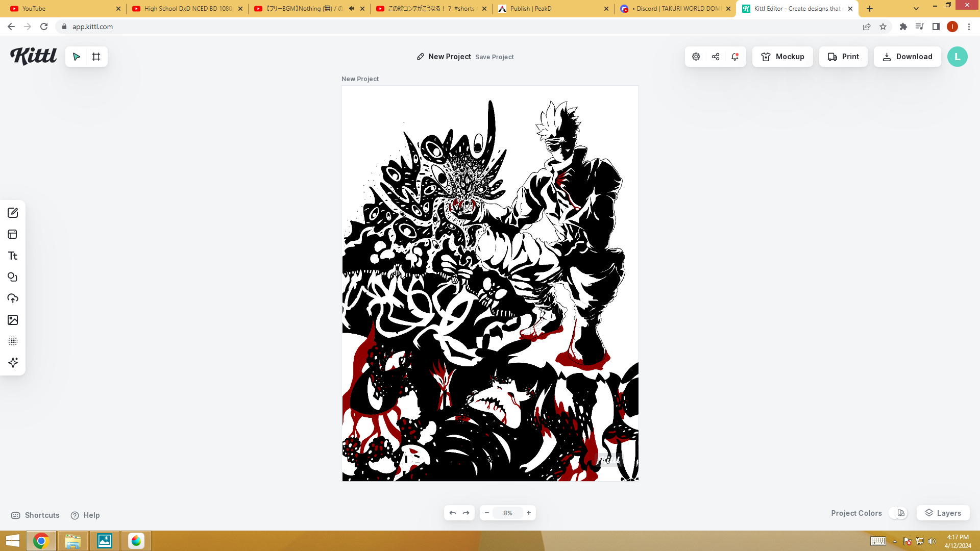Click the share project icon

tap(716, 57)
